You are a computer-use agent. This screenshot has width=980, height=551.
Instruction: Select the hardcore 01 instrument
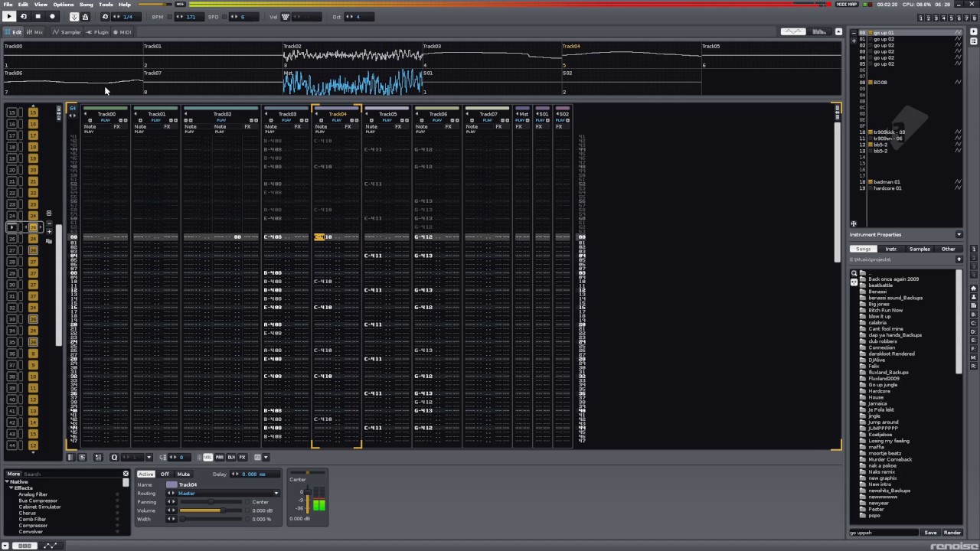click(887, 188)
